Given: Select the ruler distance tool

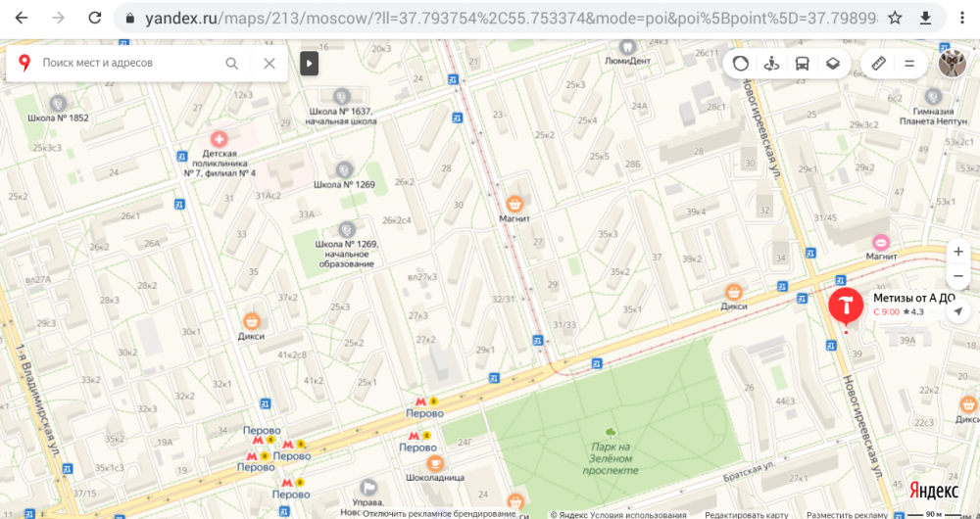Looking at the screenshot, I should pyautogui.click(x=879, y=64).
